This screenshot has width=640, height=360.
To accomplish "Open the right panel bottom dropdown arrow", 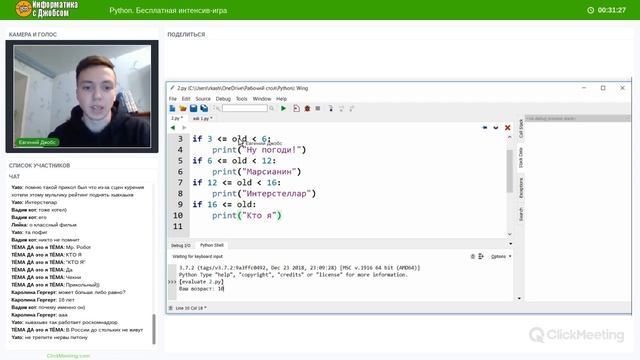I will click(519, 298).
